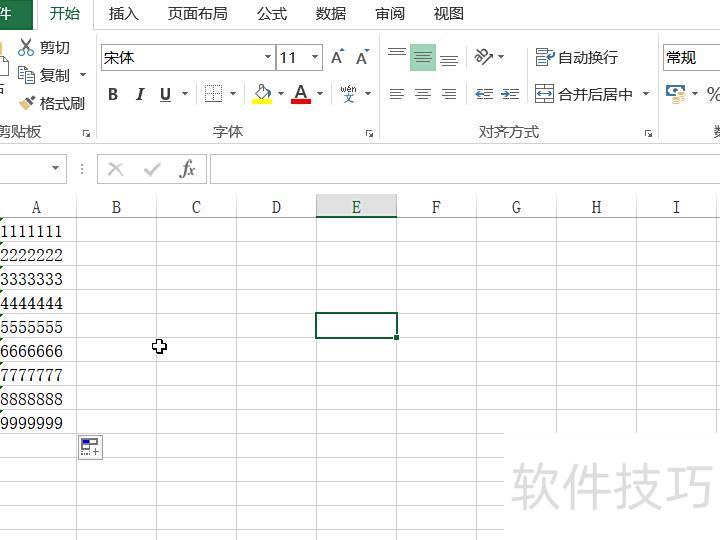Select middle align icon
This screenshot has height=540, width=720.
click(423, 57)
